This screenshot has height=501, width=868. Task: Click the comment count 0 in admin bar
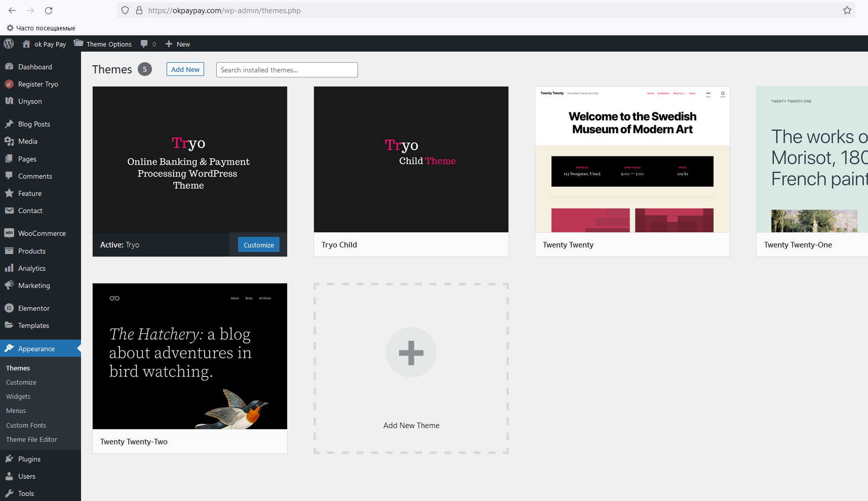(x=154, y=44)
